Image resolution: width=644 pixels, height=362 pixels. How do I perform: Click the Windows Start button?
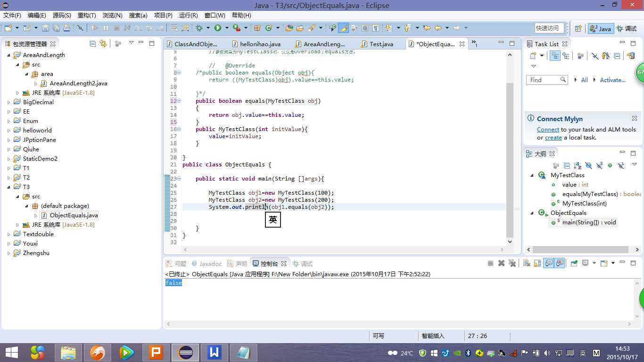tap(11, 352)
